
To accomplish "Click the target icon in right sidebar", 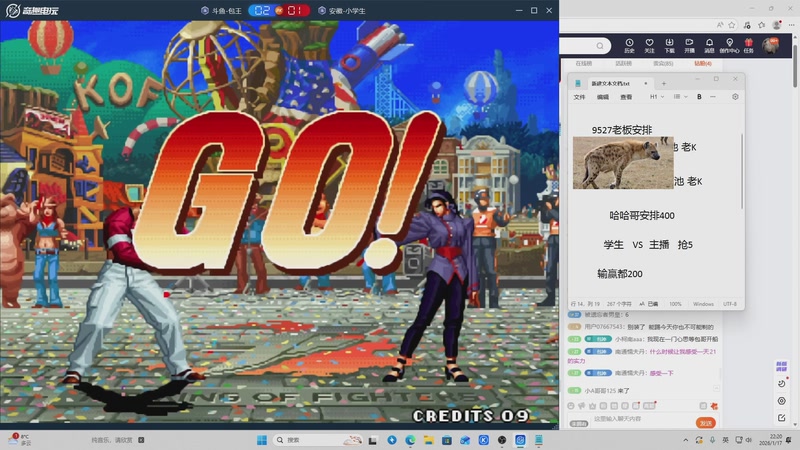I will (x=782, y=401).
